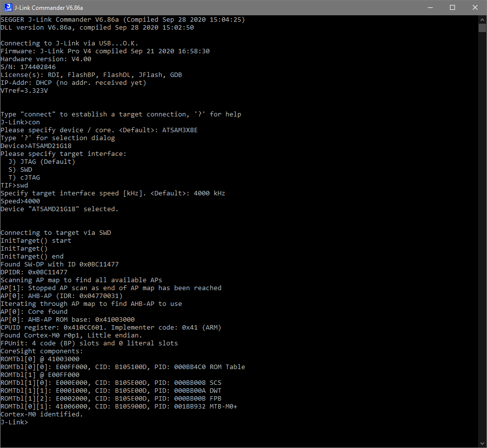The width and height of the screenshot is (487, 448).
Task: Click the 'Please specify device / core.' line
Action: click(x=99, y=130)
